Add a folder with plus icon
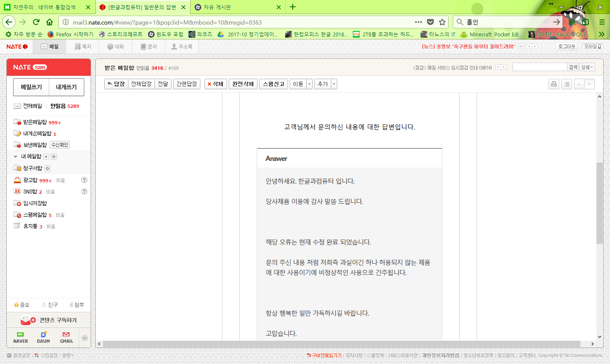Image resolution: width=610 pixels, height=364 pixels. (46, 157)
